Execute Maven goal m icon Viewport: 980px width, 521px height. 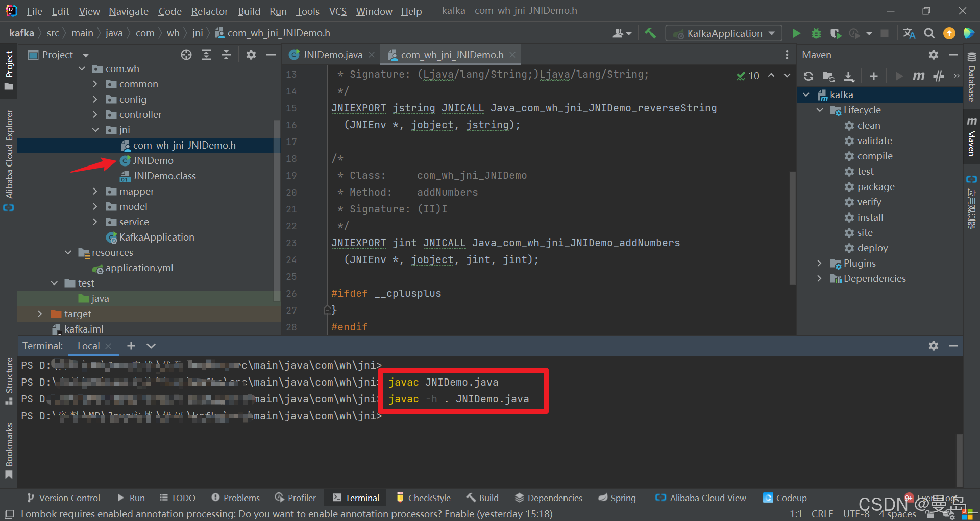(x=919, y=76)
